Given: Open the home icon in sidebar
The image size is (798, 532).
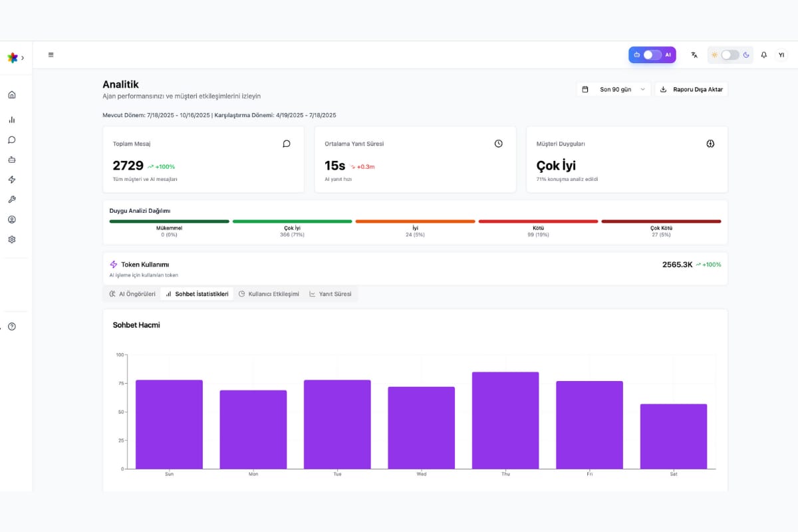Looking at the screenshot, I should click(x=11, y=94).
